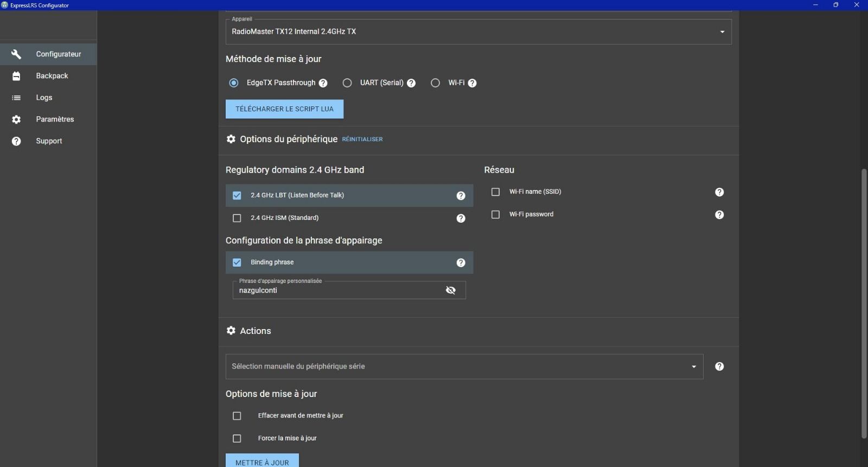Click the help icon beside Wi-Fi update method
This screenshot has height=467, width=868.
(x=473, y=83)
